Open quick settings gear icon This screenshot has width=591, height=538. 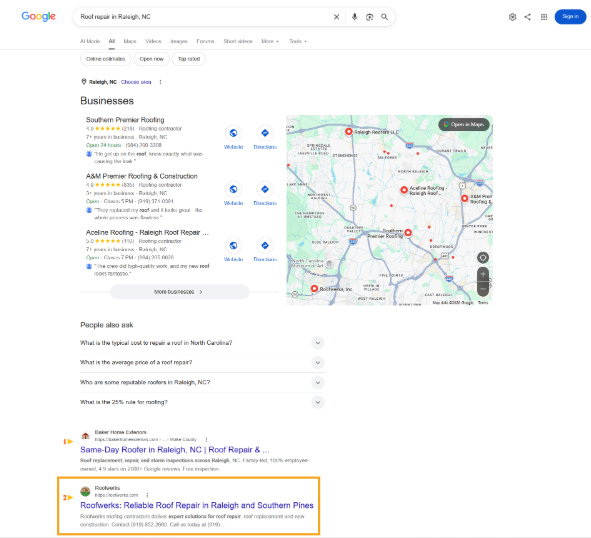512,17
